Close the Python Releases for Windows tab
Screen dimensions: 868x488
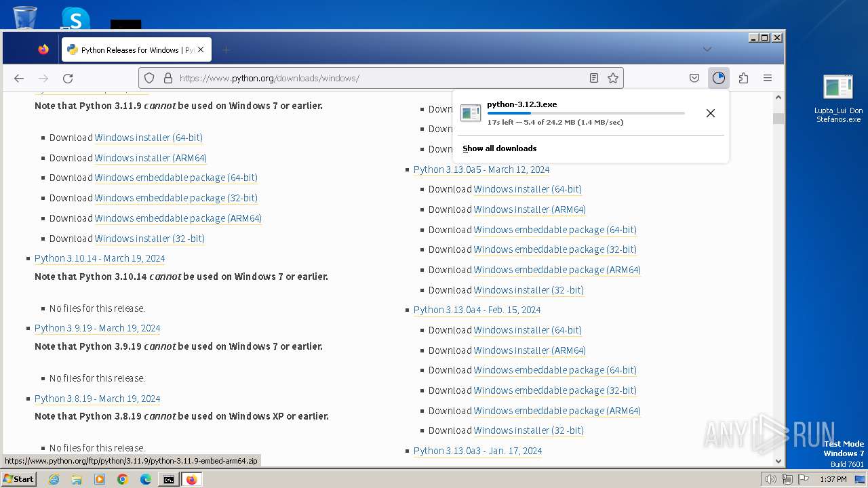coord(201,49)
